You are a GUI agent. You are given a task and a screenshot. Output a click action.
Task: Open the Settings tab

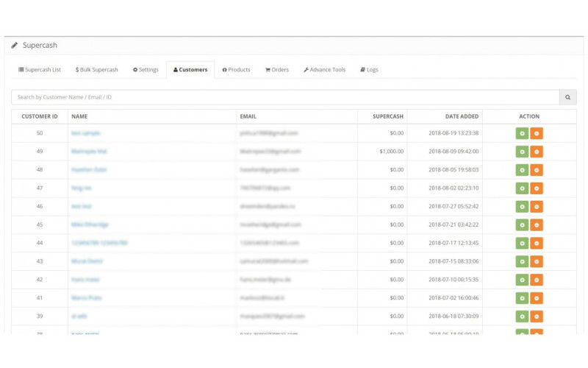point(146,70)
